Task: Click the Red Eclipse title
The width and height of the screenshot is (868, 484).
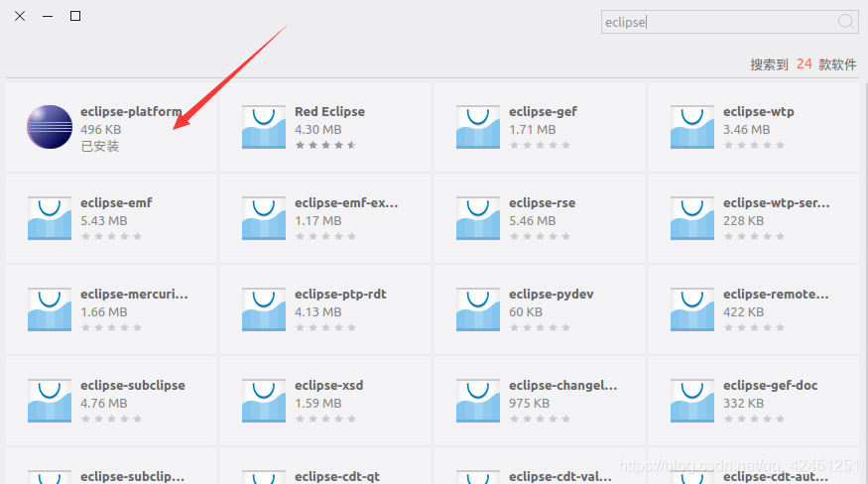Action: tap(329, 112)
